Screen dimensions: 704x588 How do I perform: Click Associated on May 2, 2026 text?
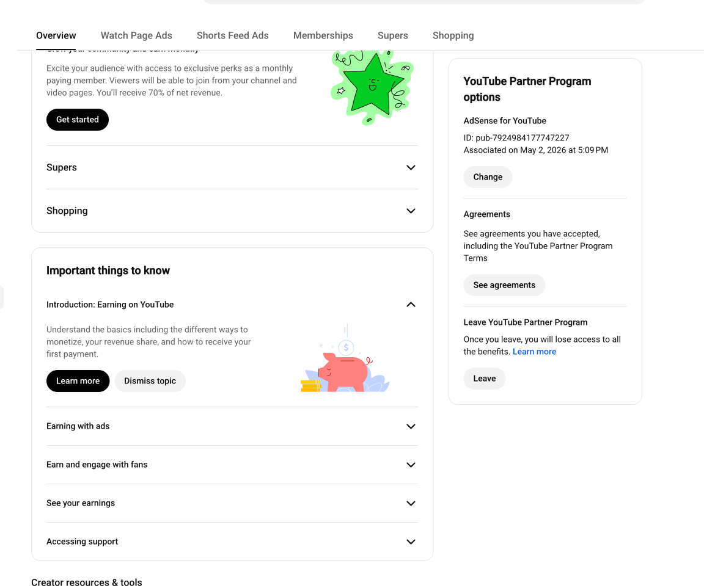tap(535, 150)
